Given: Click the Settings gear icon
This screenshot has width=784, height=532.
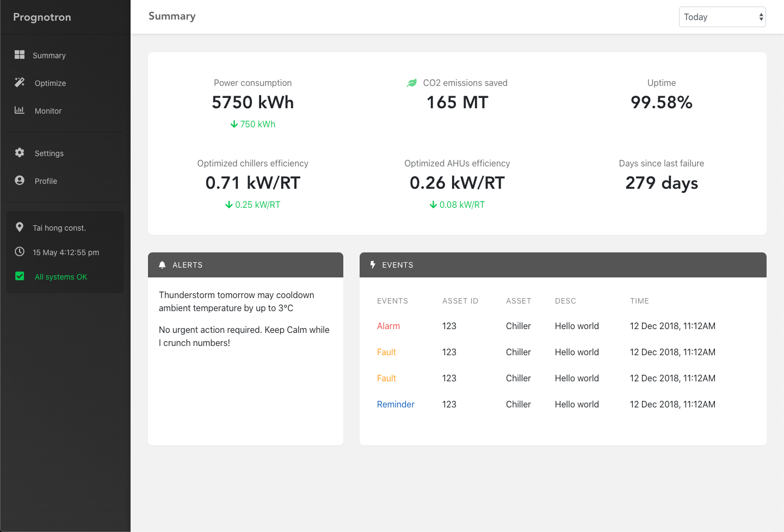Looking at the screenshot, I should (x=20, y=152).
